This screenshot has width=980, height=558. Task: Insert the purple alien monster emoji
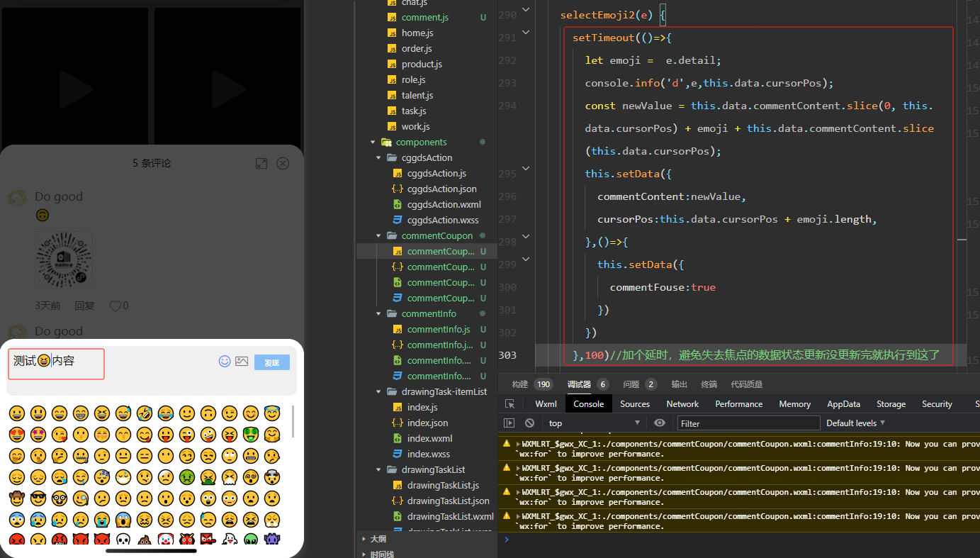point(271,540)
